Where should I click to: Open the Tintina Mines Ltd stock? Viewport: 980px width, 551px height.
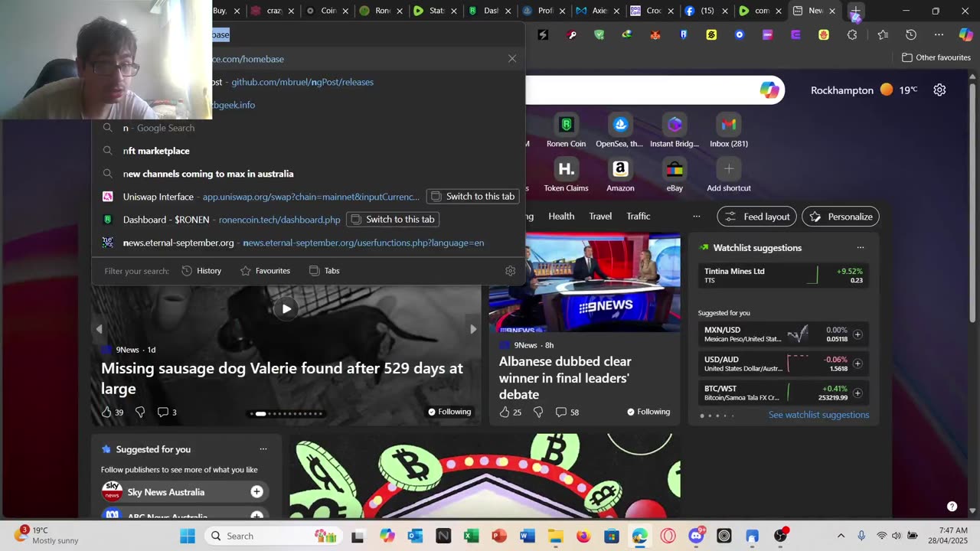point(783,275)
